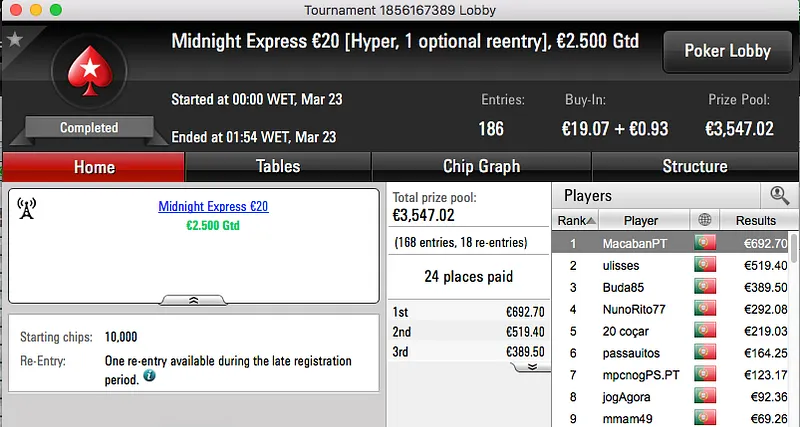Viewport: 800px width, 427px height.
Task: Sort players by Rank column
Action: 576,220
